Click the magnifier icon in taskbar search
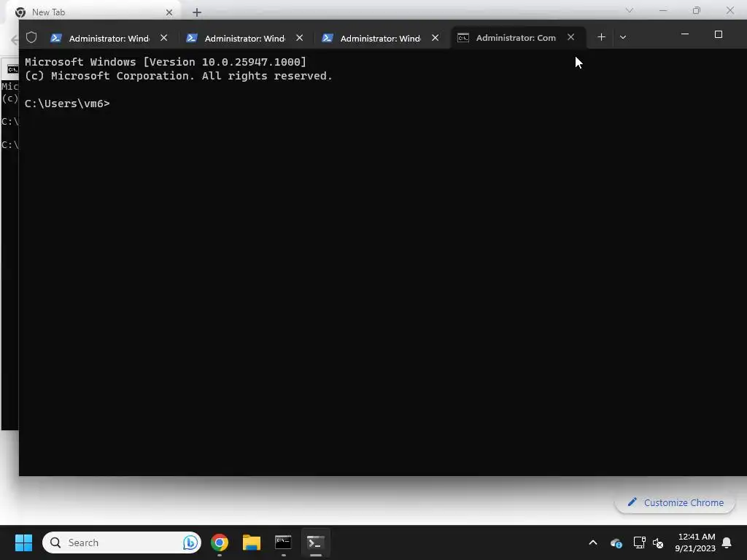This screenshot has height=560, width=747. click(x=55, y=542)
